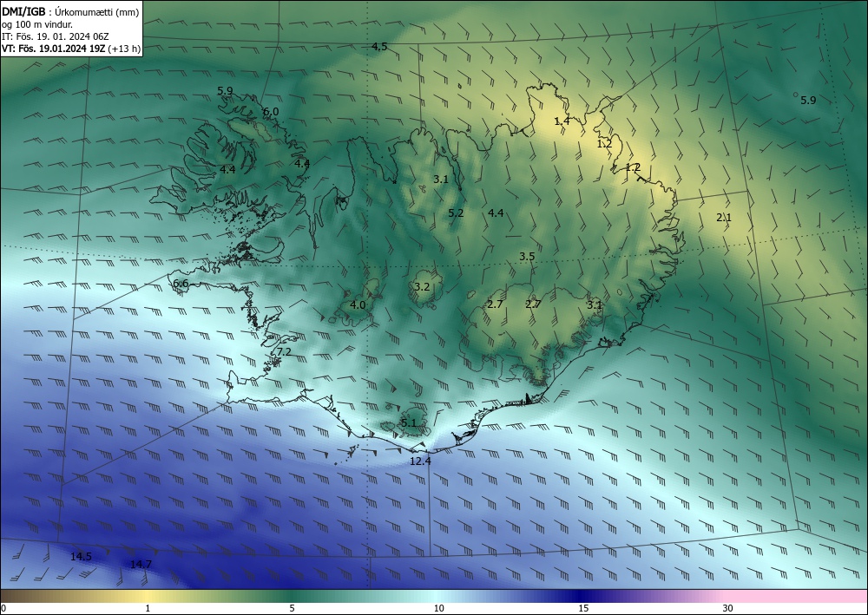Select the 3.2 value over the glacier

(422, 286)
